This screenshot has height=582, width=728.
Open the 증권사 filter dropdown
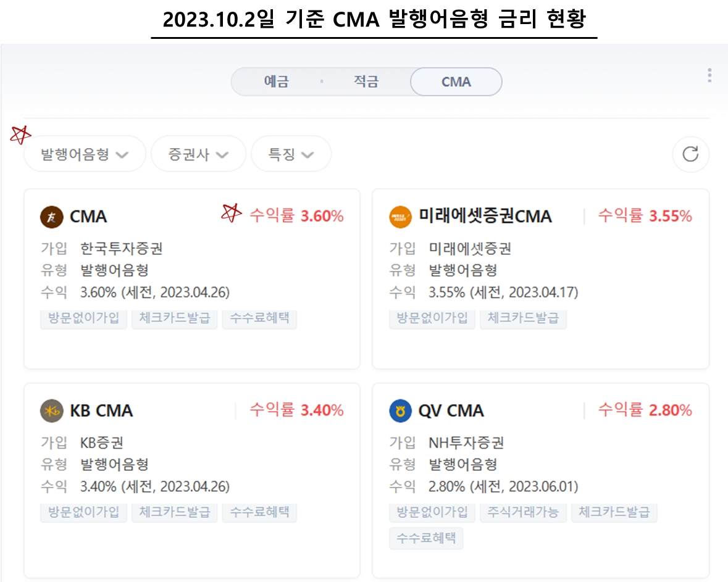pyautogui.click(x=198, y=154)
